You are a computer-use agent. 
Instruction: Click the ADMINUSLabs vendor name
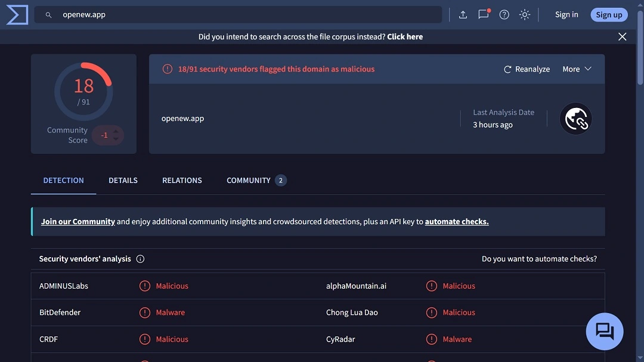point(64,286)
